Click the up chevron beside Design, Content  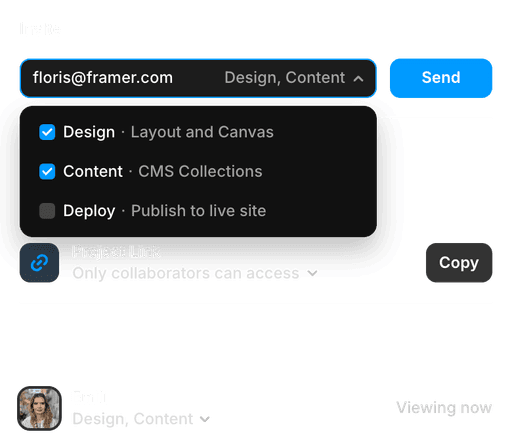[x=358, y=79]
